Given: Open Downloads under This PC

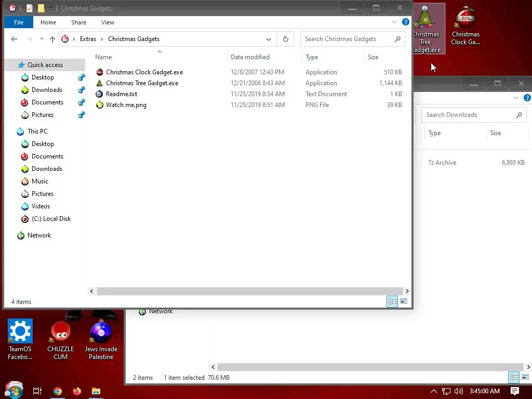Looking at the screenshot, I should pos(47,169).
